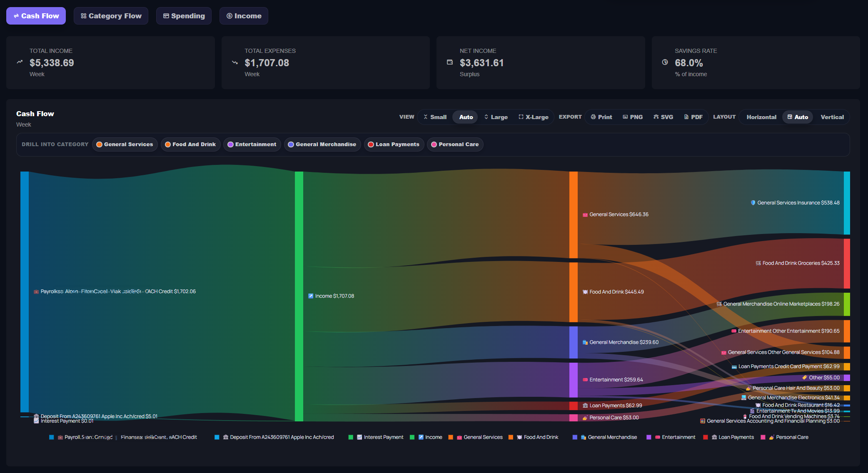Click the Small view X icon
The image size is (868, 473).
(426, 117)
